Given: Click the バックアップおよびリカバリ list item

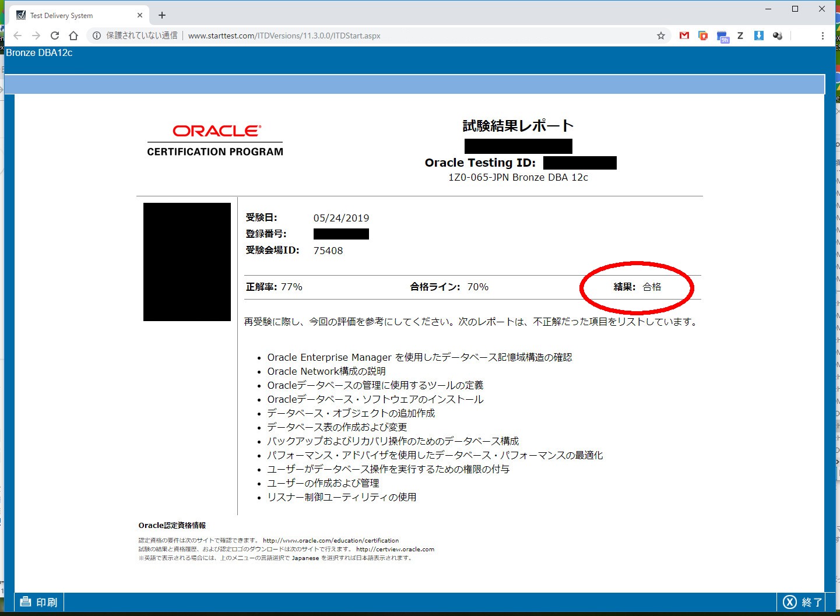Looking at the screenshot, I should [393, 441].
